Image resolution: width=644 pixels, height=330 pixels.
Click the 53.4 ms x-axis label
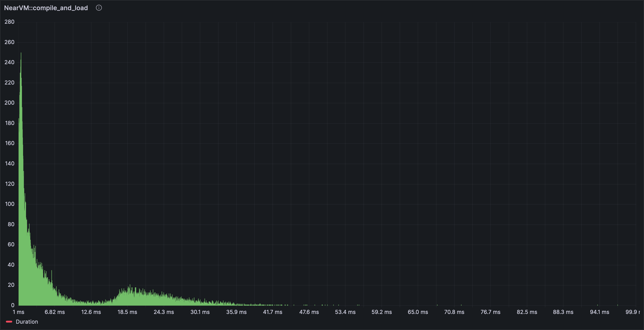point(345,312)
